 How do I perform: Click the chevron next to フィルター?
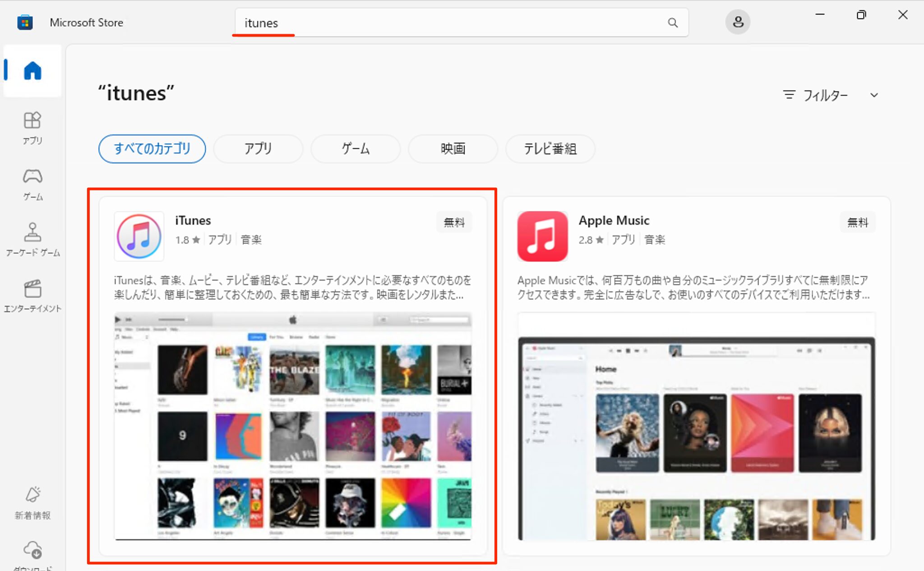(x=874, y=95)
